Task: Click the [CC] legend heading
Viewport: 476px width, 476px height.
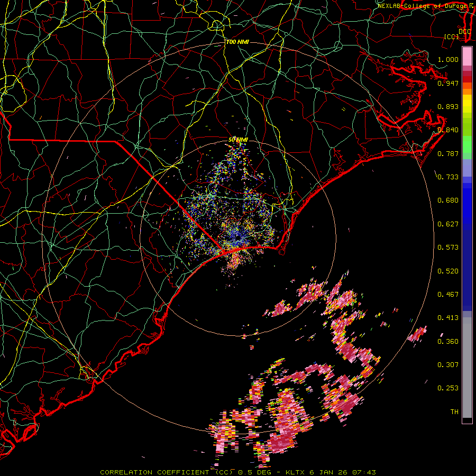Action: (452, 36)
